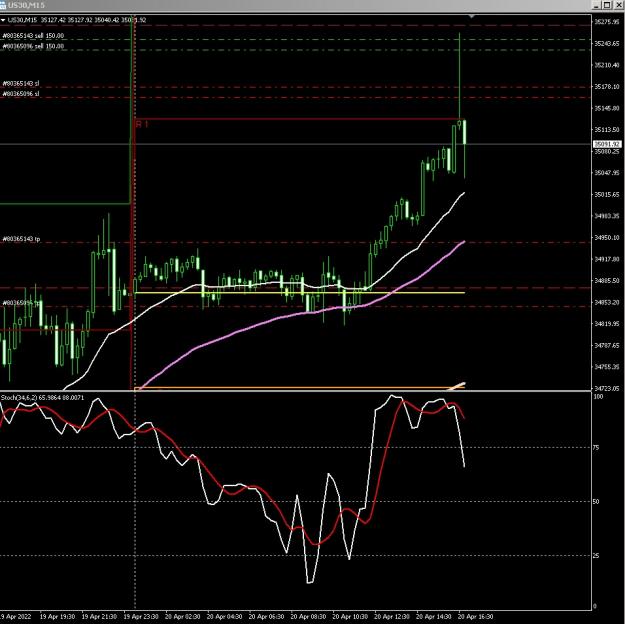The width and height of the screenshot is (625, 624).
Task: Click the 35145.80 price scale label
Action: point(607,108)
